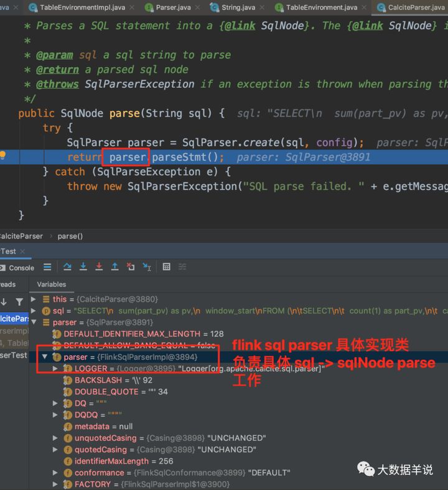Click the Step Into icon

(83, 266)
